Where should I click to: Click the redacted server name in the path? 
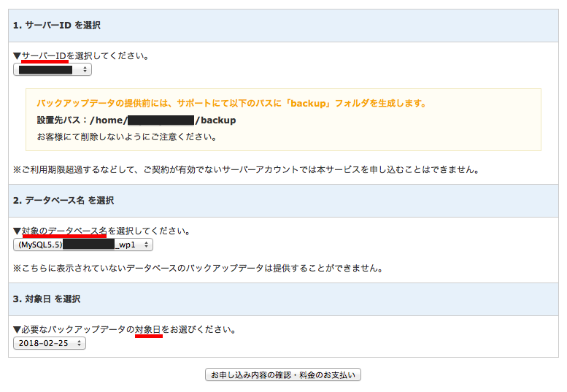161,120
